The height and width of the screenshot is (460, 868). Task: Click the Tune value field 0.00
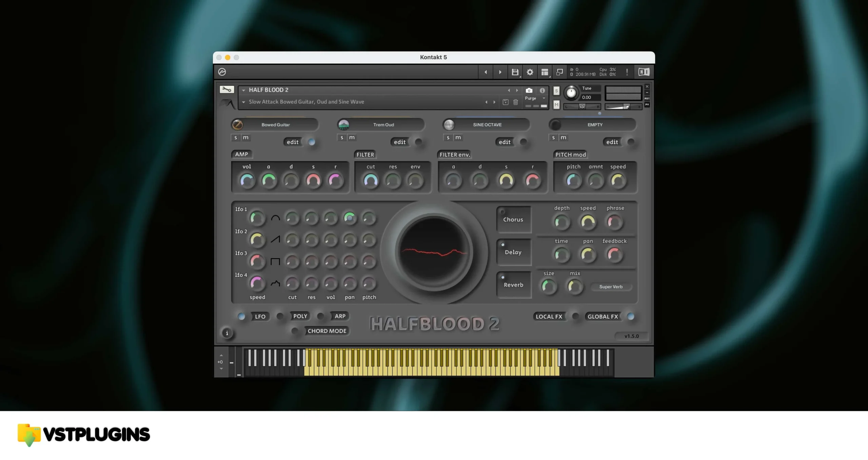click(590, 97)
